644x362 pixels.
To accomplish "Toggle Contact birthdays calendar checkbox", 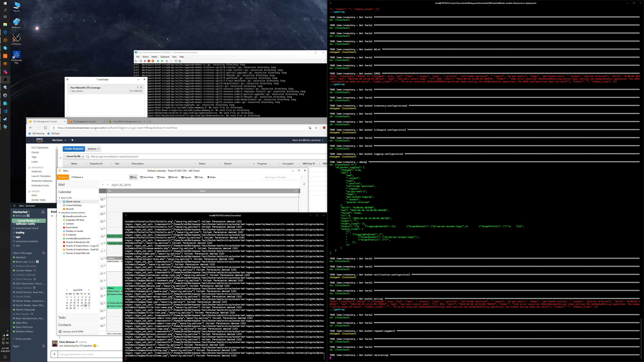I will coord(64,205).
